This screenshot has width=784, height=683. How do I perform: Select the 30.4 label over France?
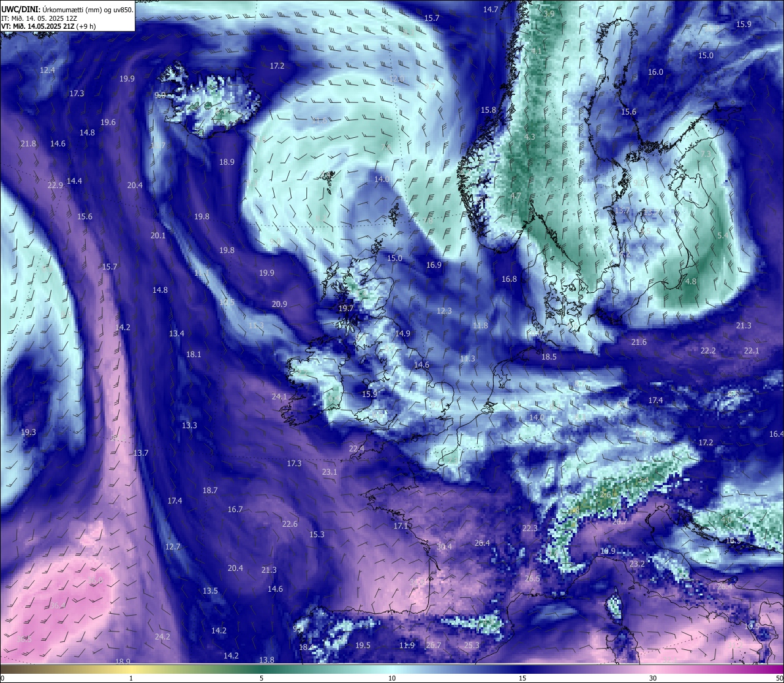point(445,547)
